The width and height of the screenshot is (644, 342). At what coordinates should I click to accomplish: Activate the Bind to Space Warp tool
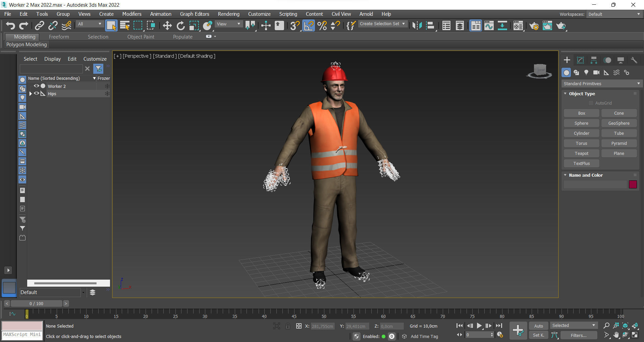point(66,26)
